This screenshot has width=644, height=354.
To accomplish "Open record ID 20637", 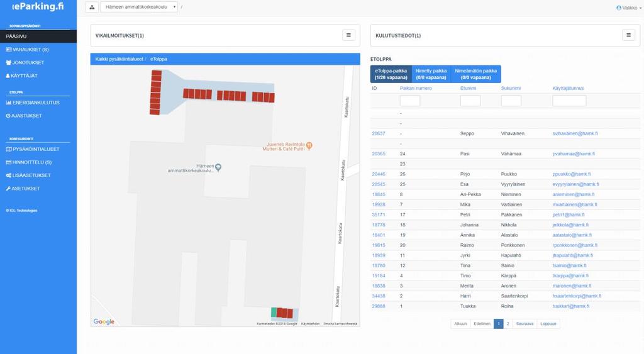I will [x=379, y=133].
